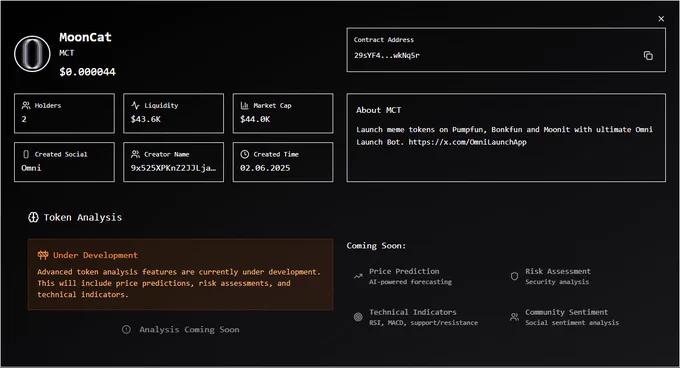Screen dimensions: 680x368
Task: Click the About MCT heading
Action: 379,110
